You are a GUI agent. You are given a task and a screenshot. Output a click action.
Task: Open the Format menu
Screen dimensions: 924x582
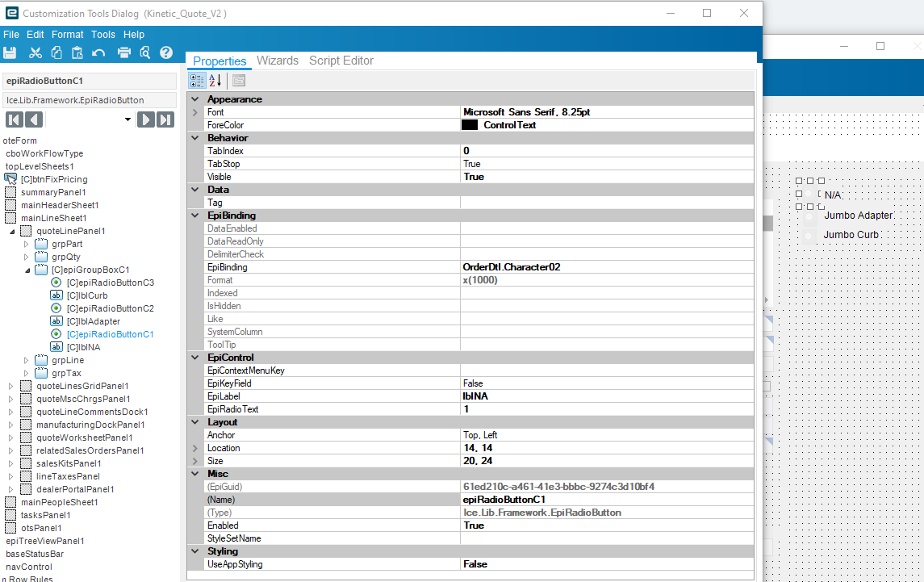67,34
